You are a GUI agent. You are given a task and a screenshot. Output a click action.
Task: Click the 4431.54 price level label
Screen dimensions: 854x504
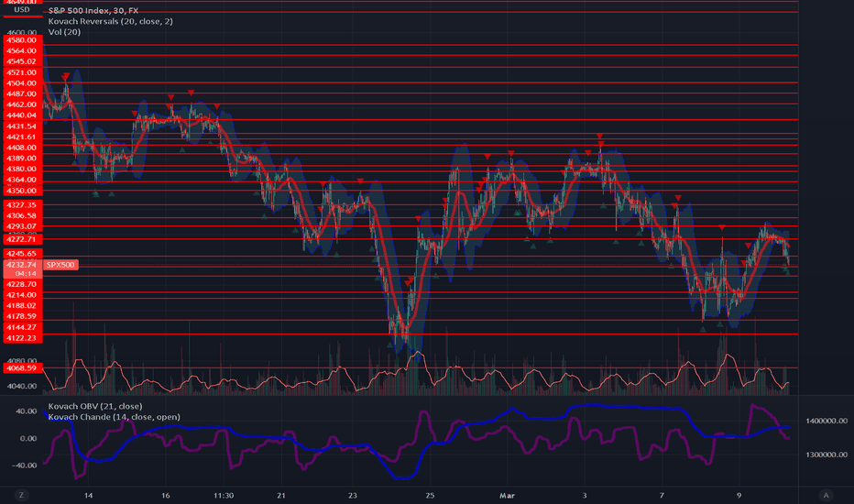tap(22, 126)
